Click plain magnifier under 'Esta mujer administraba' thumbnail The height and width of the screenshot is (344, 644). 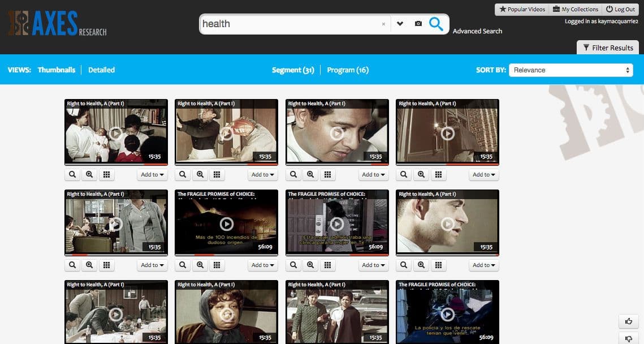(293, 265)
